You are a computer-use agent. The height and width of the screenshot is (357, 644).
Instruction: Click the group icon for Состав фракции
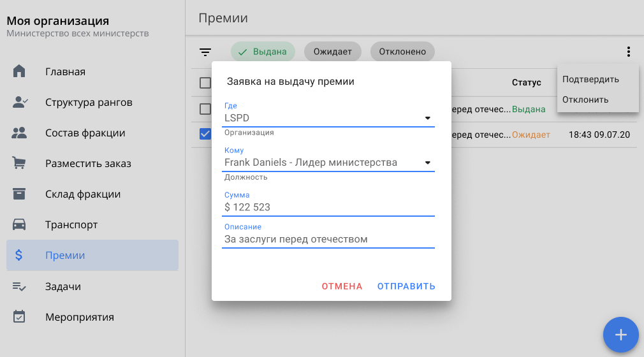point(20,133)
